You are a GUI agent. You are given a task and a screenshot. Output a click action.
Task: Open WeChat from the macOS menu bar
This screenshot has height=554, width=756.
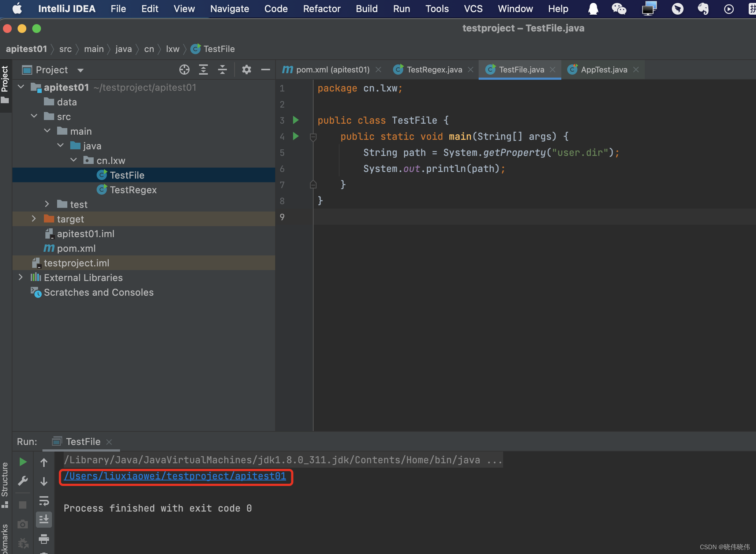619,9
